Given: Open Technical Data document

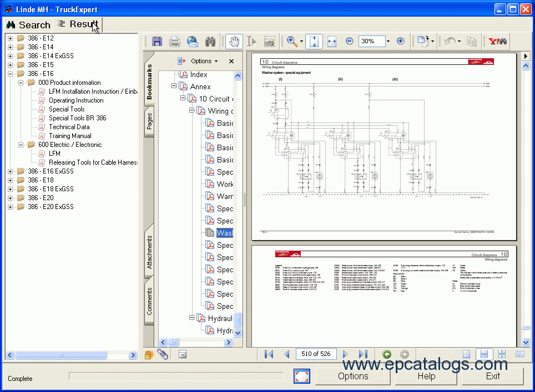Looking at the screenshot, I should pyautogui.click(x=69, y=127).
